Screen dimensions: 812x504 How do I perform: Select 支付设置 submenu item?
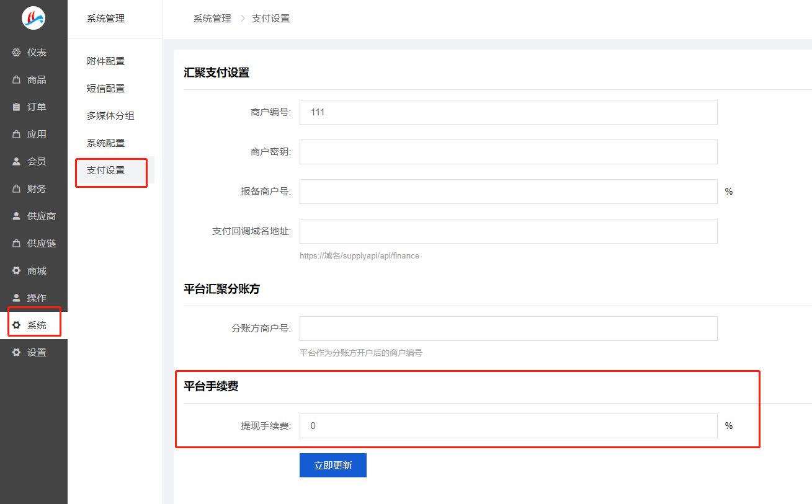coord(115,170)
